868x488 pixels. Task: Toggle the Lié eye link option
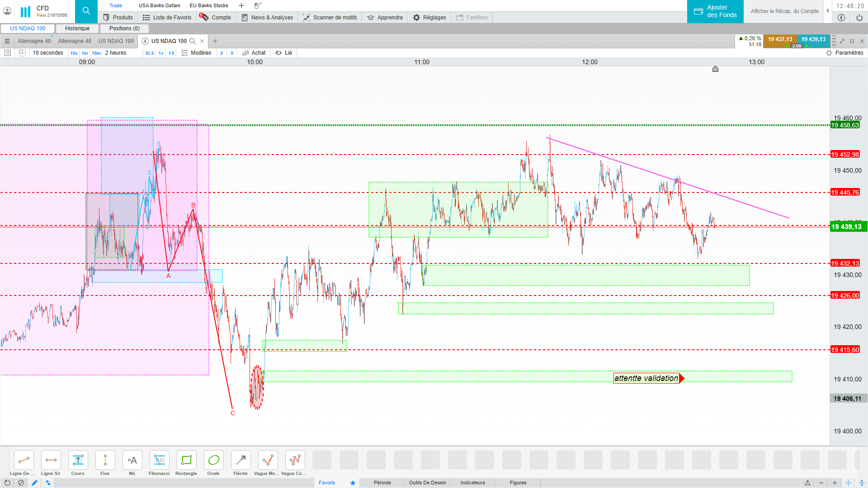click(x=284, y=53)
